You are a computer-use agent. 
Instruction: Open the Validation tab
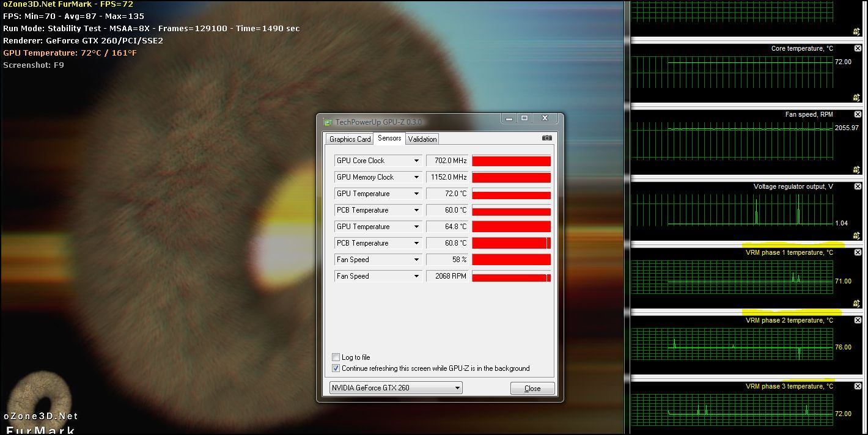(x=422, y=139)
